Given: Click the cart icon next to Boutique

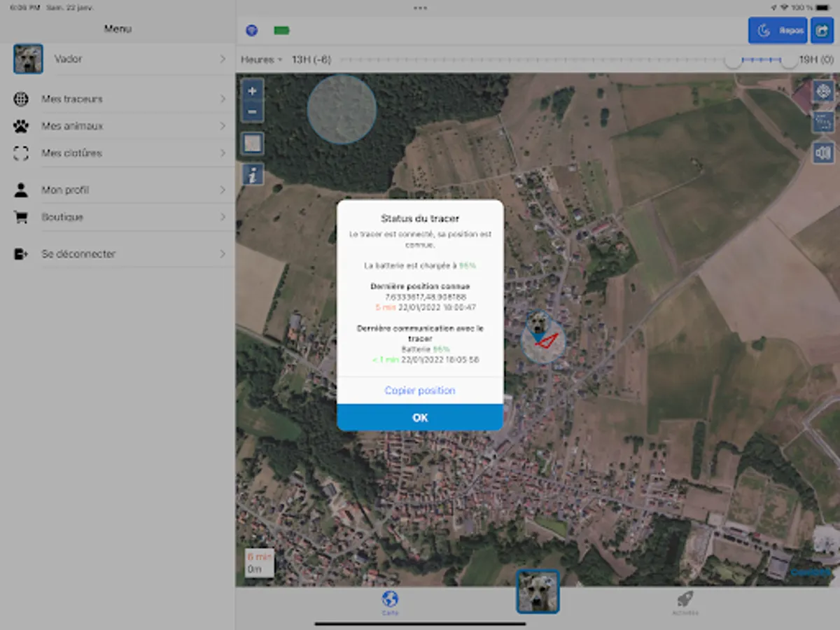Looking at the screenshot, I should coord(21,218).
